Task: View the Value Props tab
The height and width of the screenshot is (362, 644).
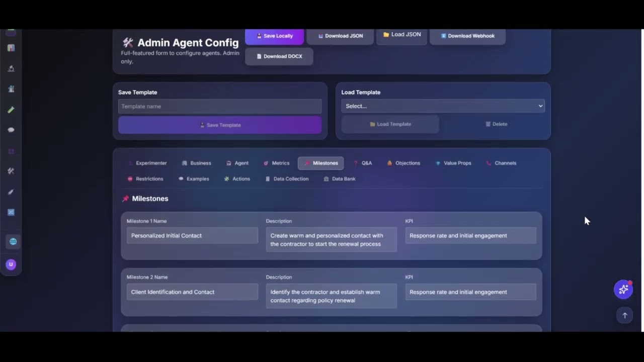Action: (453, 163)
